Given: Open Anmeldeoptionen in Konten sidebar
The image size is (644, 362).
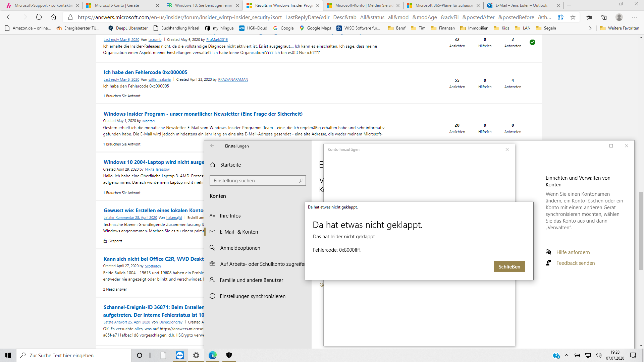Looking at the screenshot, I should 240,248.
